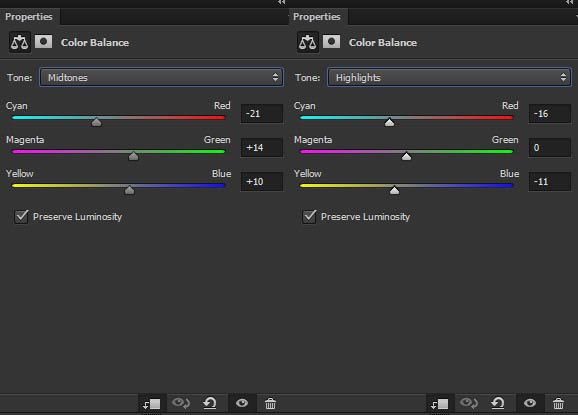Click Cyan-Red value field showing -21

point(262,114)
